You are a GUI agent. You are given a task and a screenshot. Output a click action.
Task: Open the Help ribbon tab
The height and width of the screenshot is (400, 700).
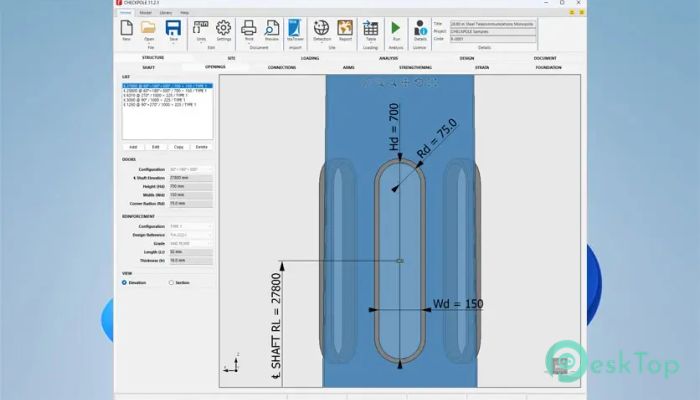pos(184,12)
